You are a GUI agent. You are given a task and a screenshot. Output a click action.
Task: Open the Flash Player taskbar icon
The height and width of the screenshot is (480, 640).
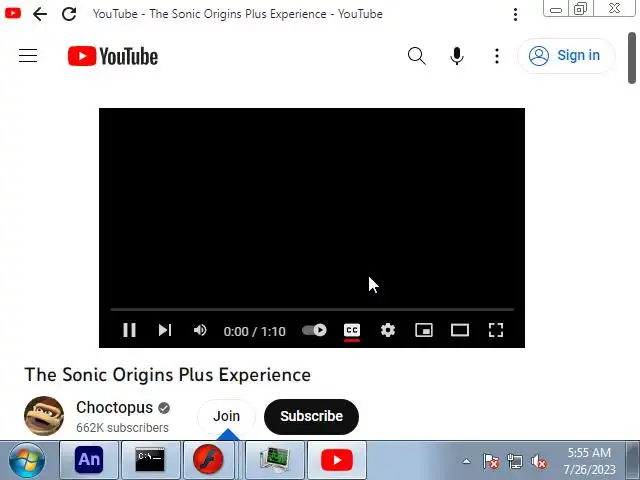click(x=208, y=460)
